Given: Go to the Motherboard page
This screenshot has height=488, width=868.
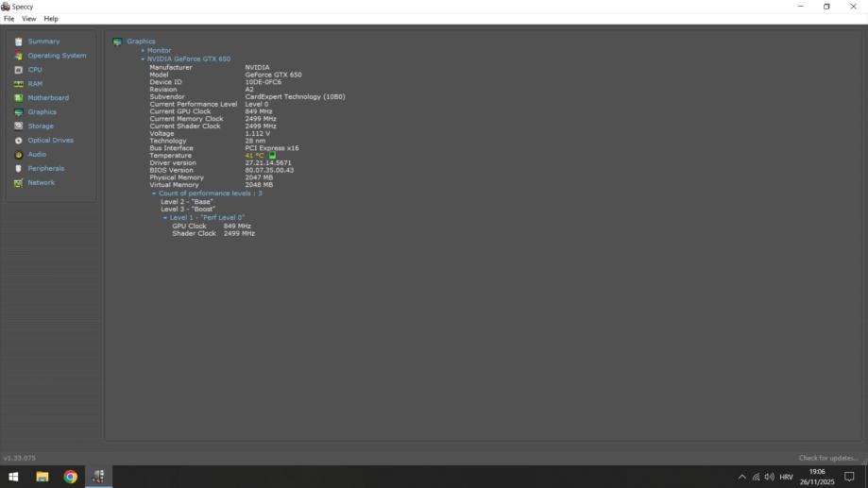Looking at the screenshot, I should (48, 98).
